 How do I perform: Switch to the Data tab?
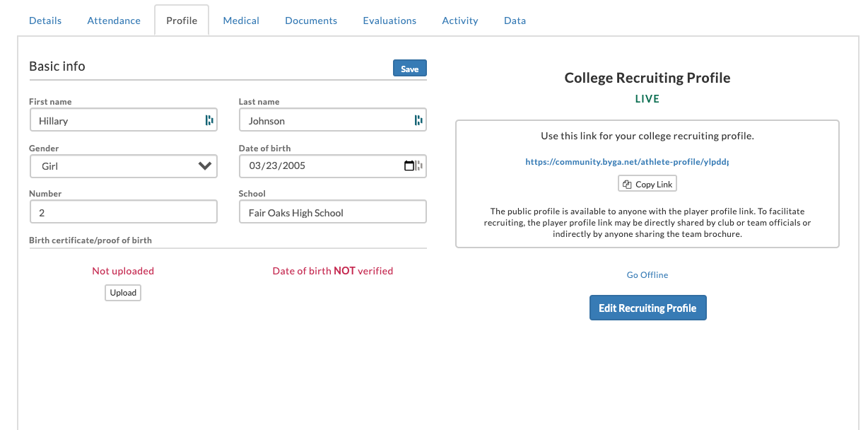click(515, 21)
